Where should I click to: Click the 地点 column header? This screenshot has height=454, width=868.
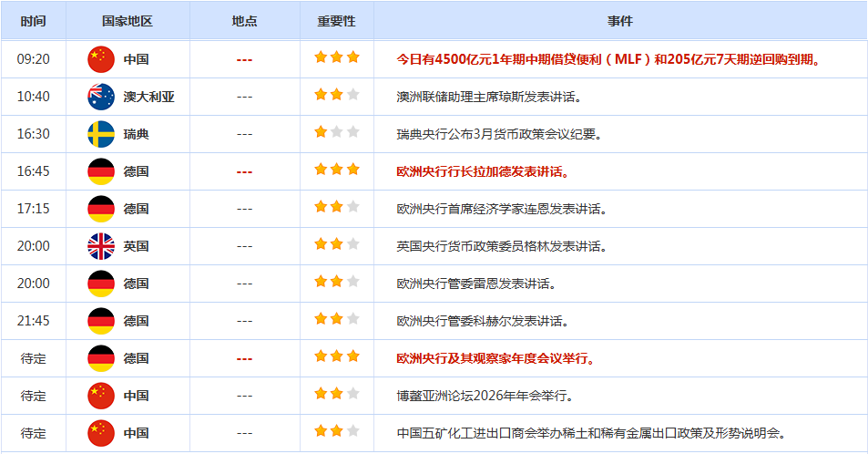pyautogui.click(x=244, y=21)
